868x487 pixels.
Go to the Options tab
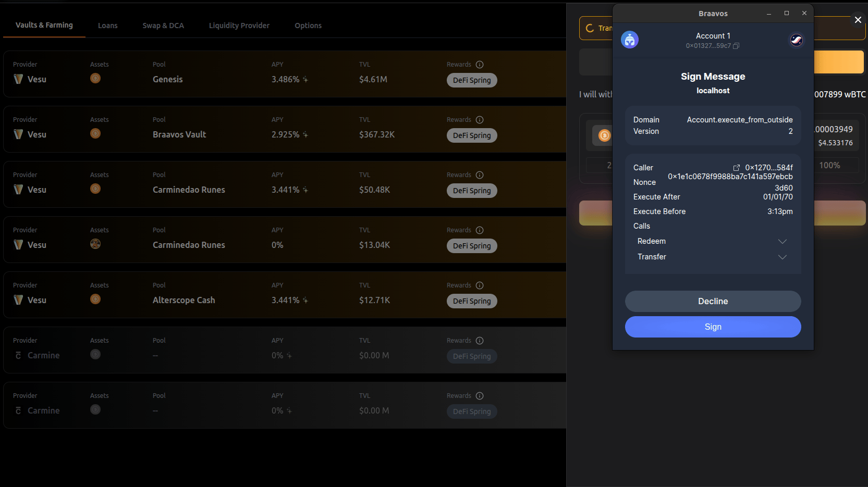pyautogui.click(x=308, y=26)
